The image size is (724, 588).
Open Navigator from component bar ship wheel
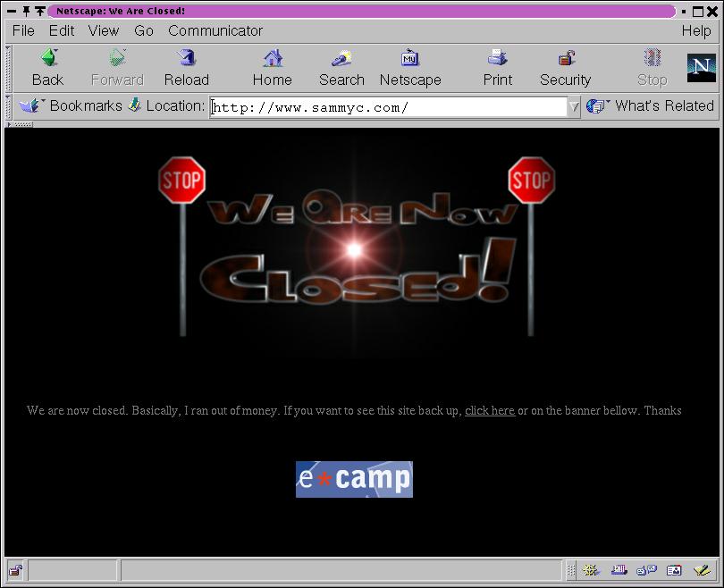tap(591, 570)
